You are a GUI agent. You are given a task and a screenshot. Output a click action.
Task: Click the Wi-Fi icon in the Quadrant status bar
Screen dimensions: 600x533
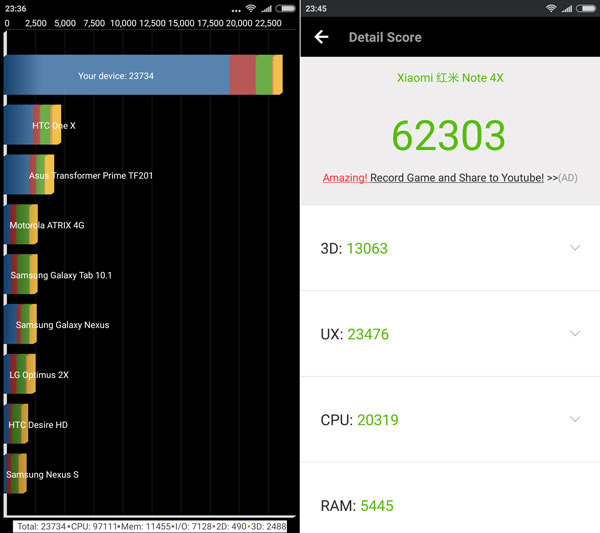pos(251,8)
